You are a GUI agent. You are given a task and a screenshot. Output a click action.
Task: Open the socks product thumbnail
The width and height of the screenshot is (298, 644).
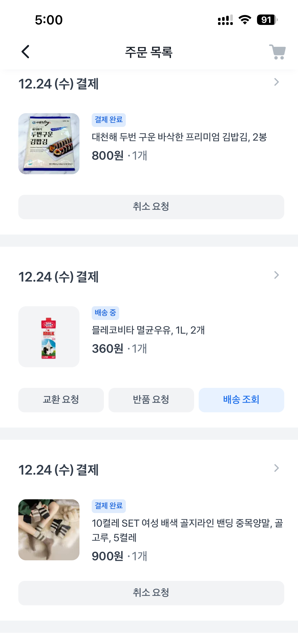[x=49, y=530]
